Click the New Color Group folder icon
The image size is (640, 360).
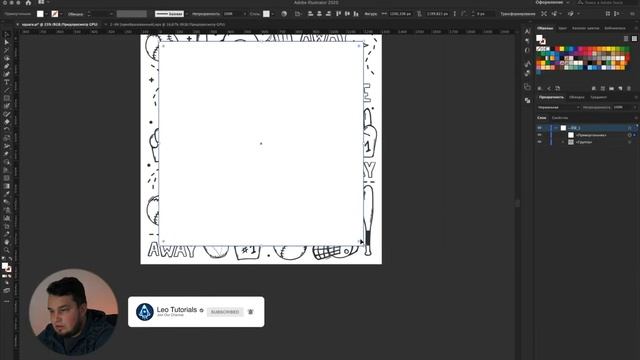[611, 88]
